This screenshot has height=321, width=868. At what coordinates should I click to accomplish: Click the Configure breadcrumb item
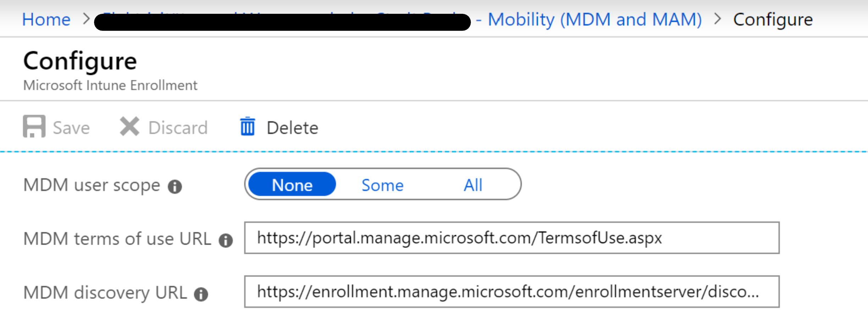(773, 19)
